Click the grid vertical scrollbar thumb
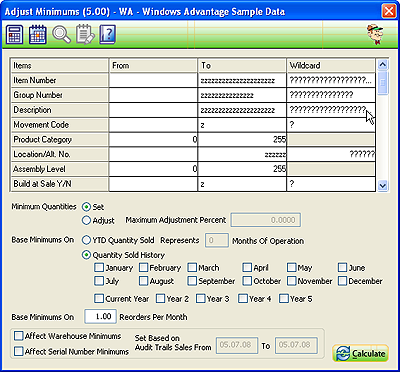The image size is (400, 372). (x=383, y=82)
